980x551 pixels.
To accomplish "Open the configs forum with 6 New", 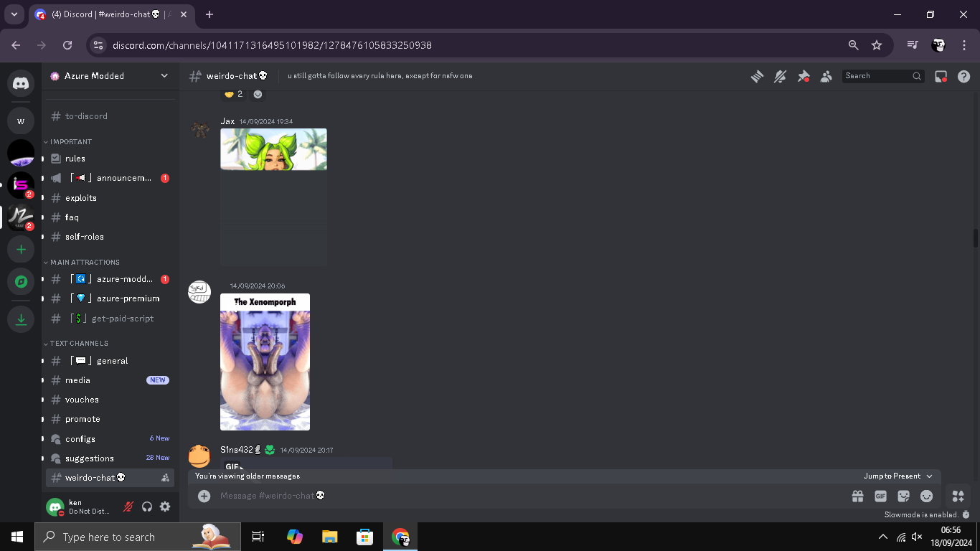I will (x=110, y=439).
